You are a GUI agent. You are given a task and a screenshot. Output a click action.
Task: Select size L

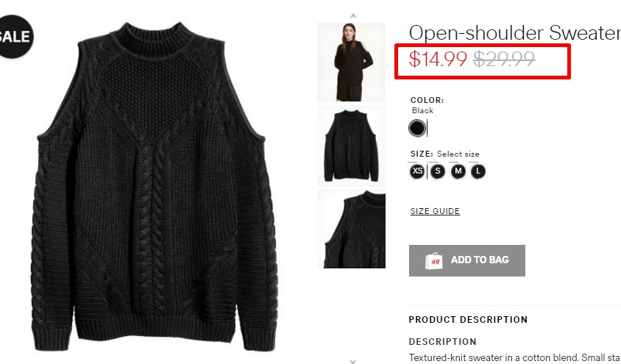478,171
